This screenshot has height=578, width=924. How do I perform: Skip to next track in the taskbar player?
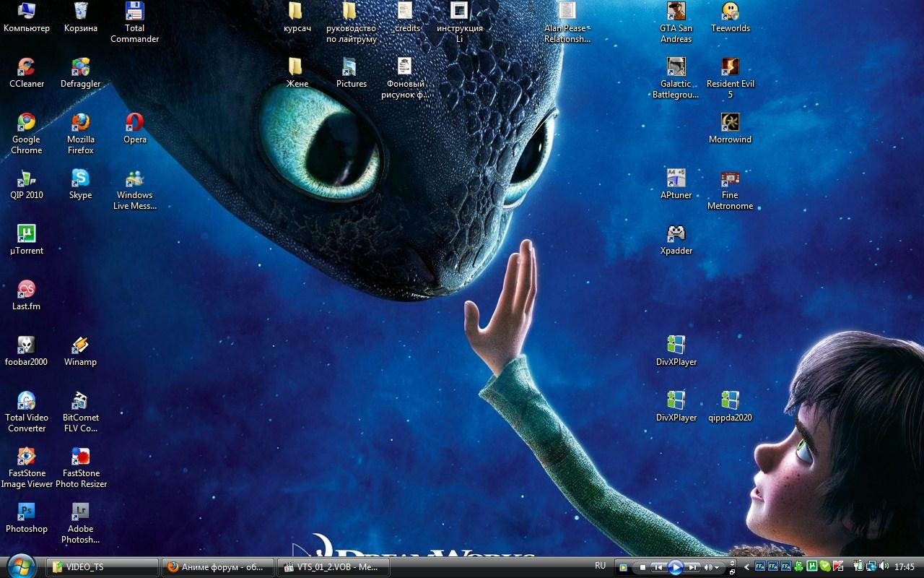tap(692, 568)
